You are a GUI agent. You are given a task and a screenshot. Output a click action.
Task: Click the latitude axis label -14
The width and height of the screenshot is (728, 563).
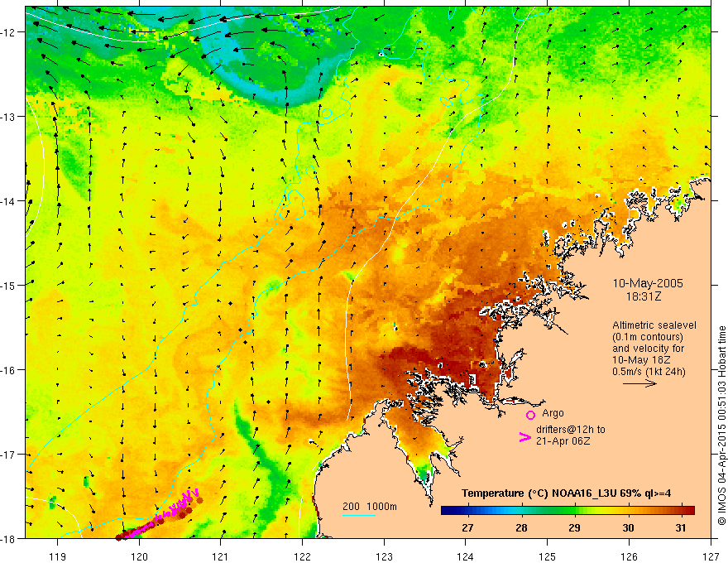(9, 201)
